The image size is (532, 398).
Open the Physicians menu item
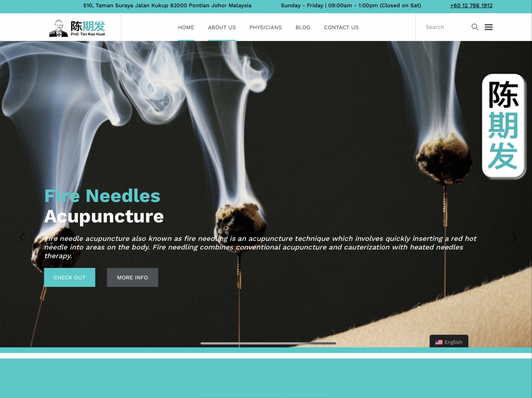pos(265,27)
